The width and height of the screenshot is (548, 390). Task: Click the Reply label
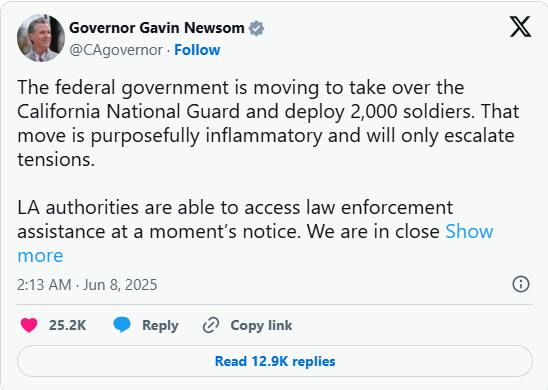(160, 325)
